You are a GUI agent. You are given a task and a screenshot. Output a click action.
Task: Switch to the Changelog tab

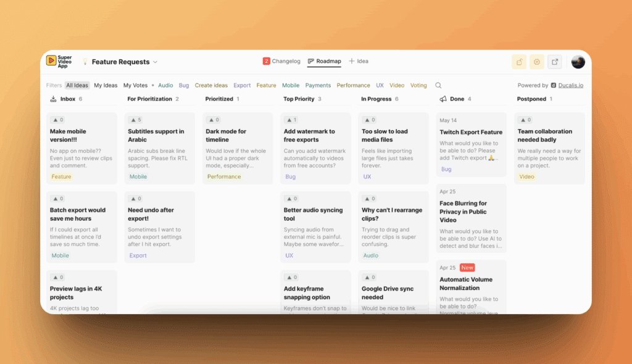(281, 61)
